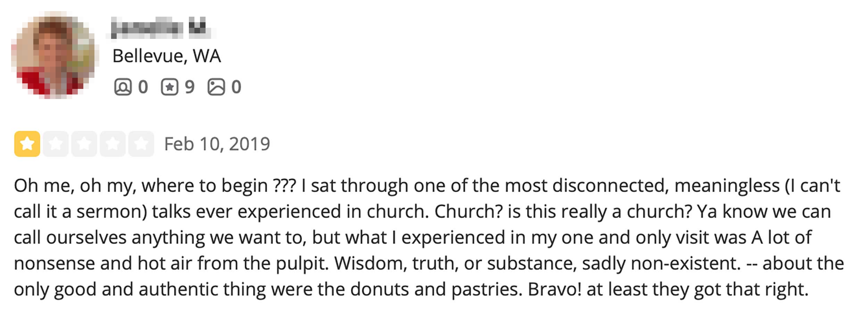Click the number 9 beside reviews icon
The image size is (868, 315).
190,87
